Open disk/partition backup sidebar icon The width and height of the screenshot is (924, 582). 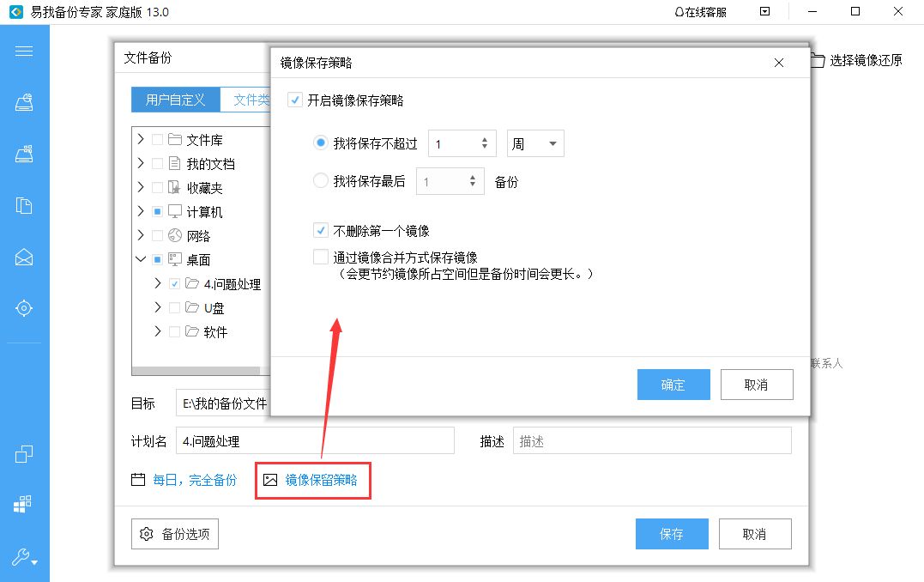(x=23, y=102)
